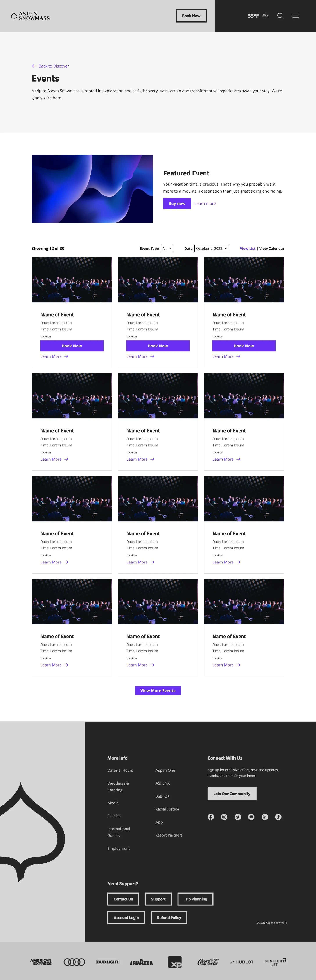Switch to View Calendar

coord(272,249)
